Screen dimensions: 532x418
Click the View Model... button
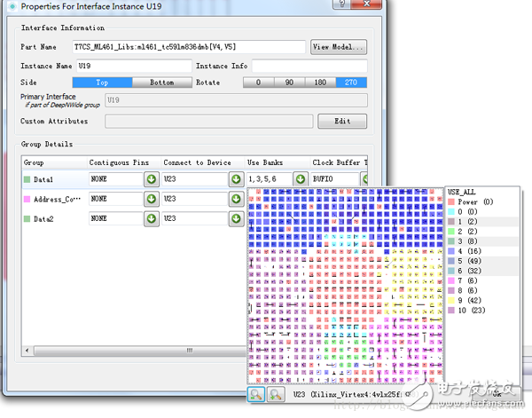tap(339, 47)
